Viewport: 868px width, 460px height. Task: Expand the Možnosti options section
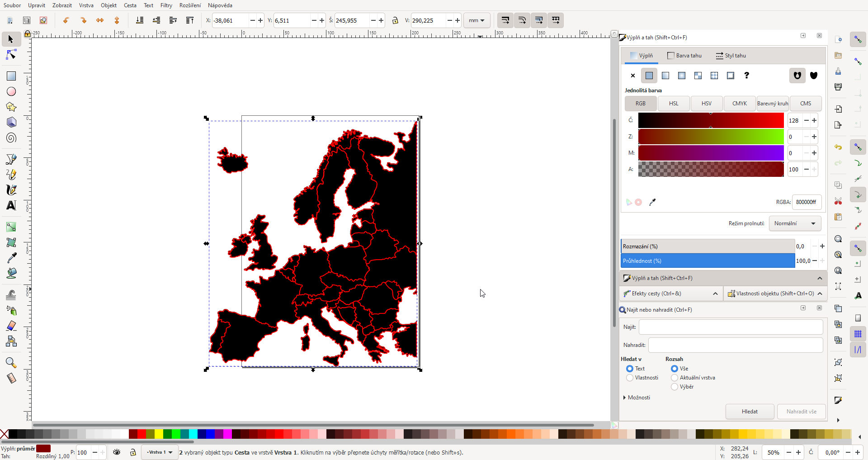(637, 398)
